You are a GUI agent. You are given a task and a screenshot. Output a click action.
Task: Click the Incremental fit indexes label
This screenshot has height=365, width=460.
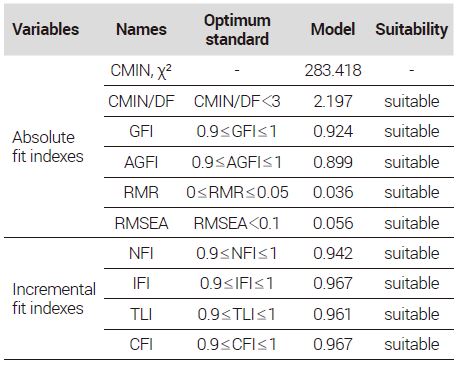coord(54,299)
